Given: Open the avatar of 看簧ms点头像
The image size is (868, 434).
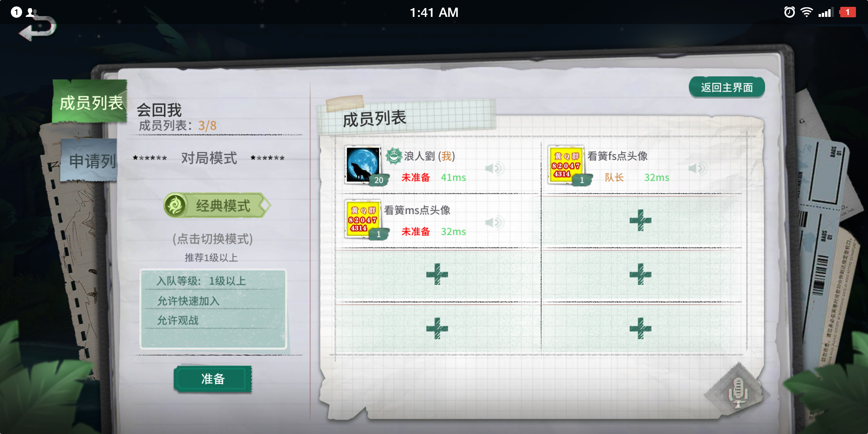Looking at the screenshot, I should [362, 219].
